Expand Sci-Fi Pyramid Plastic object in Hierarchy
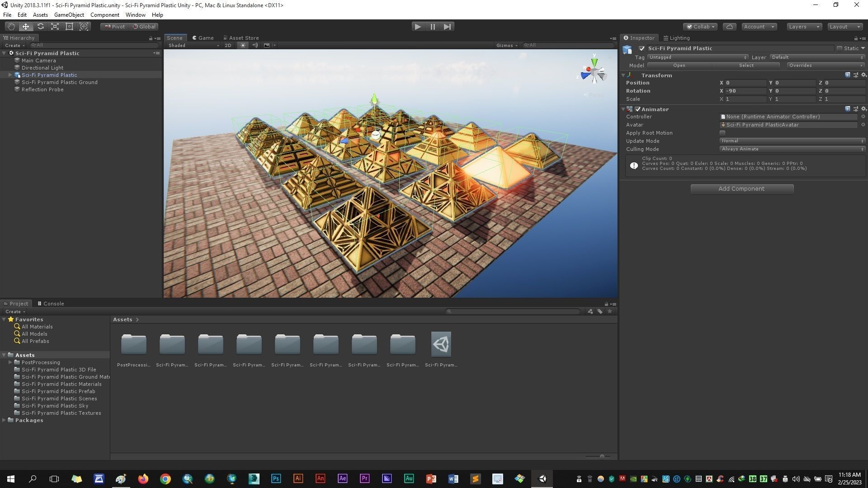Screen dimensions: 868x488 pyautogui.click(x=10, y=75)
